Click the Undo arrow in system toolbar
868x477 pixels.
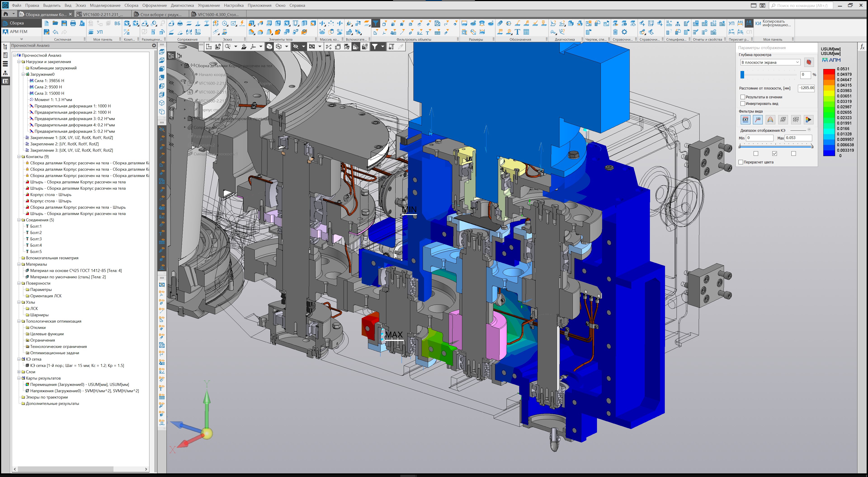55,32
